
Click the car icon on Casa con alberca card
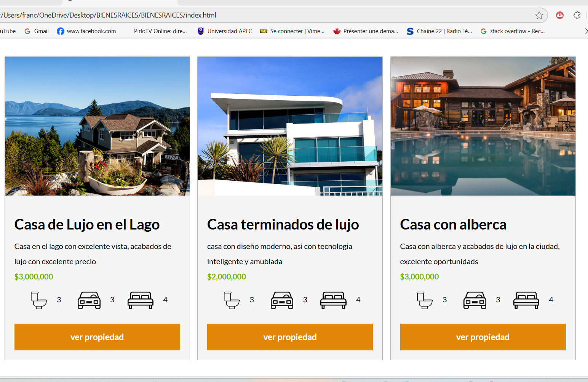(475, 300)
